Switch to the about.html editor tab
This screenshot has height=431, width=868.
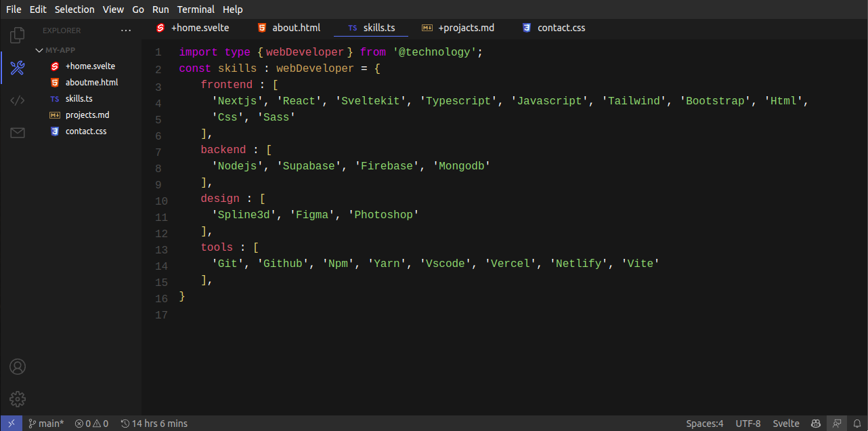(289, 28)
